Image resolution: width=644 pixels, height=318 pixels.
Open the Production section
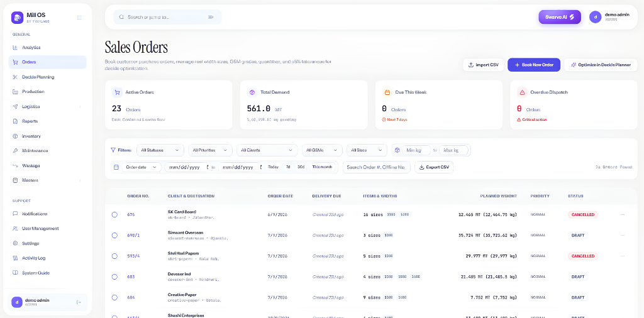pyautogui.click(x=47, y=92)
